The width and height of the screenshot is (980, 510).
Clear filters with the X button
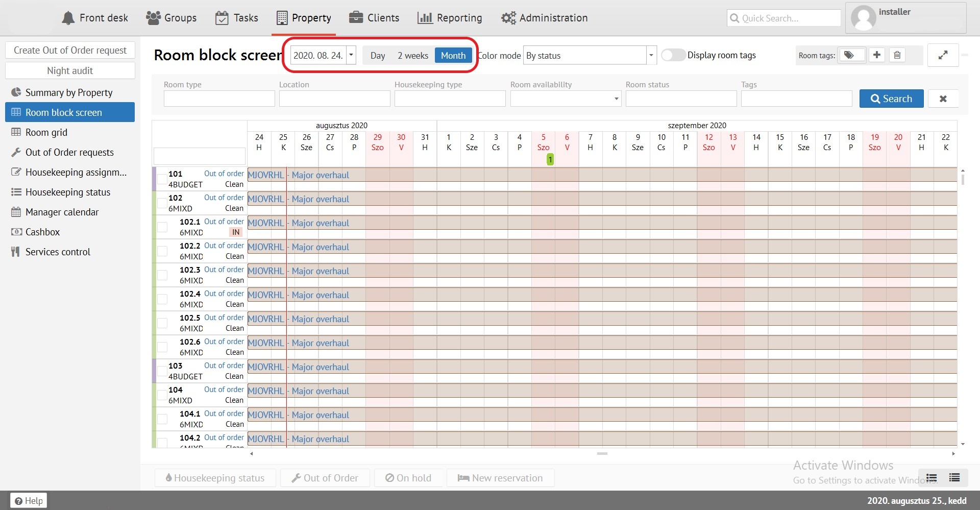[943, 99]
